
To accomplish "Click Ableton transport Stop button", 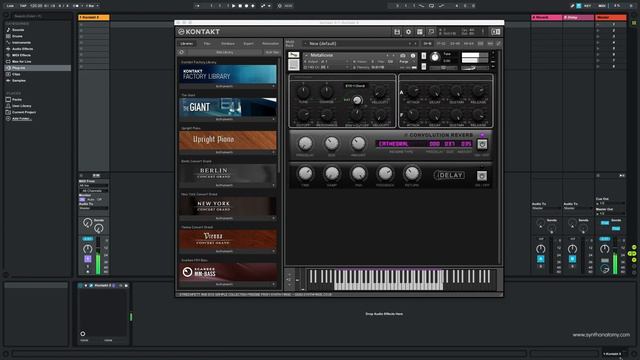I will click(x=240, y=6).
